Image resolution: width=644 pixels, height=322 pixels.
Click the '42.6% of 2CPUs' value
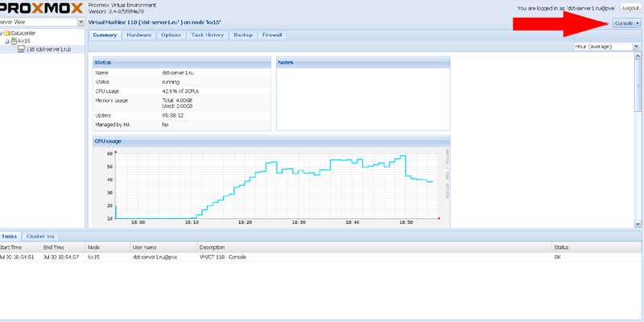pos(180,91)
